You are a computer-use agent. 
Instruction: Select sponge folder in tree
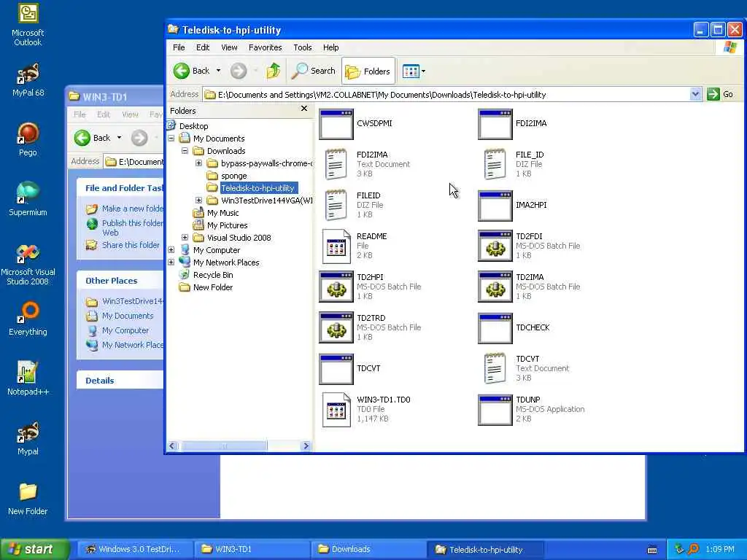pos(233,176)
